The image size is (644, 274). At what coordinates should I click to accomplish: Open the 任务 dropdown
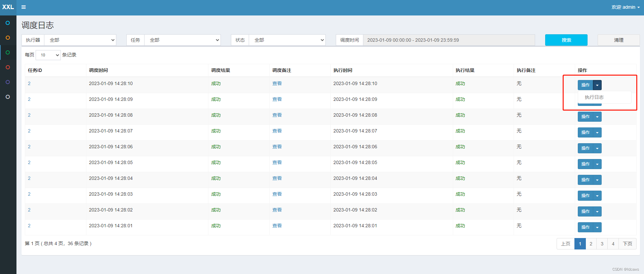coord(182,40)
